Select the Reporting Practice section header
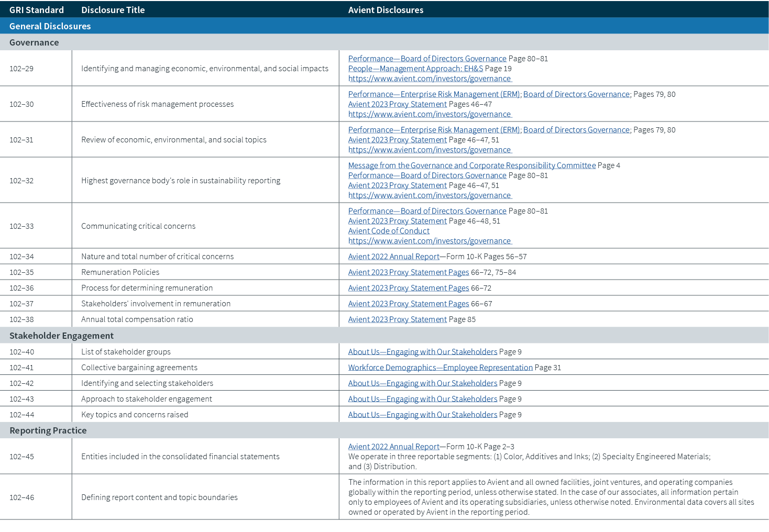The image size is (769, 532). [48, 430]
